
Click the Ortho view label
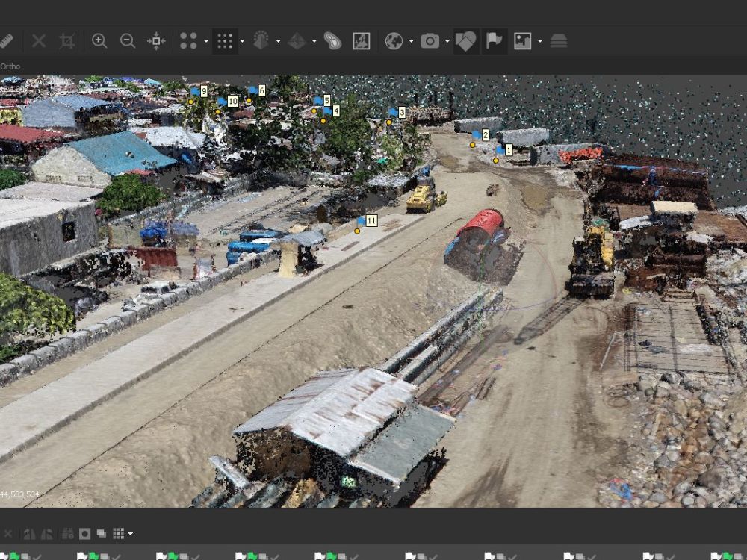pos(10,66)
